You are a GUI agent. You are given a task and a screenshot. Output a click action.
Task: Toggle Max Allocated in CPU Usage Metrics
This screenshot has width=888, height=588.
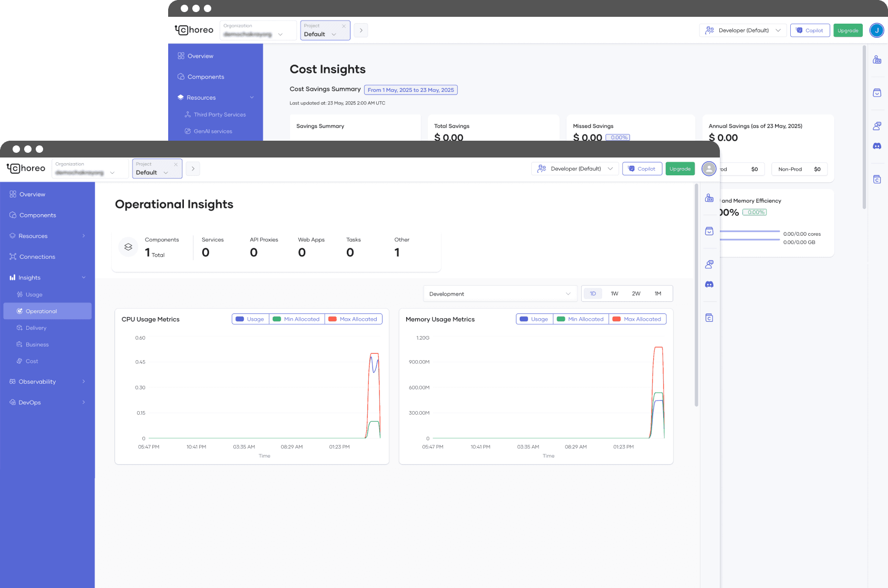pyautogui.click(x=353, y=319)
